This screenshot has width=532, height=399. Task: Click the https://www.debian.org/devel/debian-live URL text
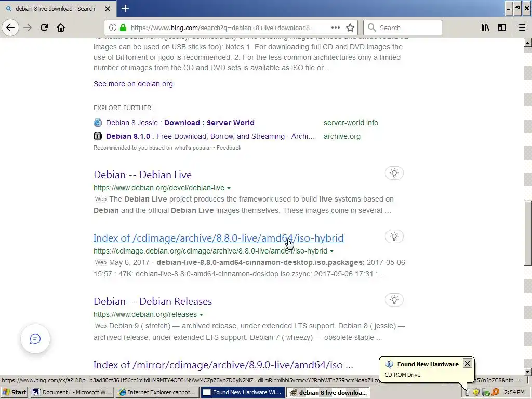[159, 188]
